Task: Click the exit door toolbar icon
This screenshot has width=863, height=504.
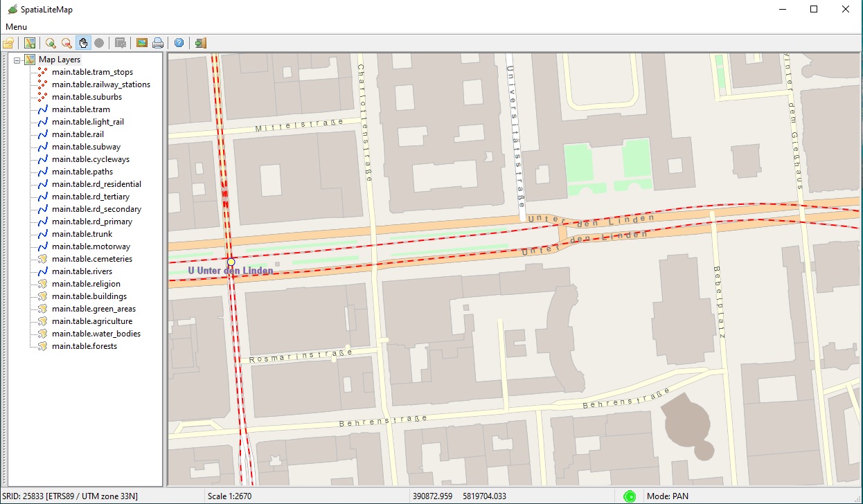Action: click(x=201, y=43)
